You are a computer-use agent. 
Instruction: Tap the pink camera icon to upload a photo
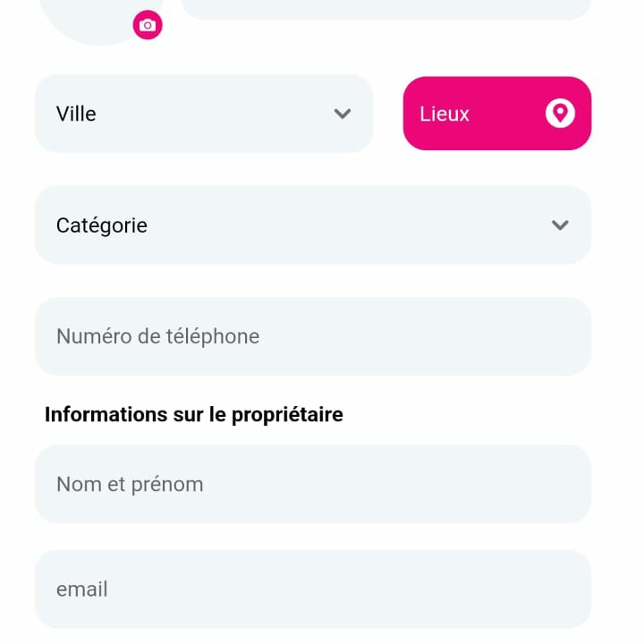click(x=148, y=25)
